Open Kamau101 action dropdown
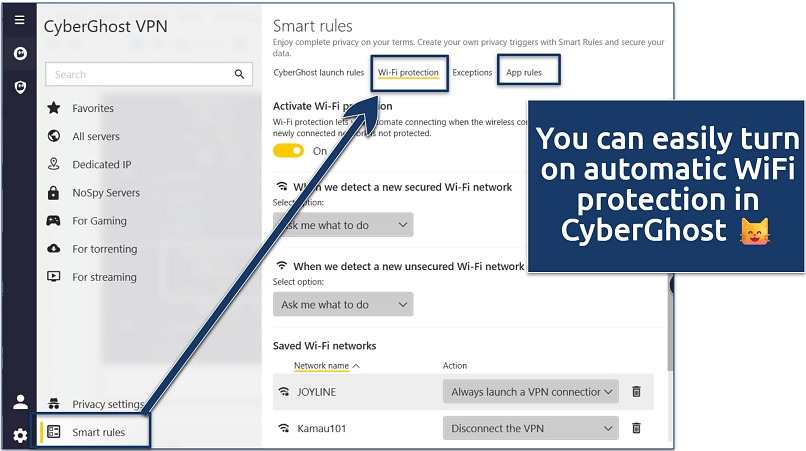Image resolution: width=806 pixels, height=451 pixels. (x=530, y=428)
